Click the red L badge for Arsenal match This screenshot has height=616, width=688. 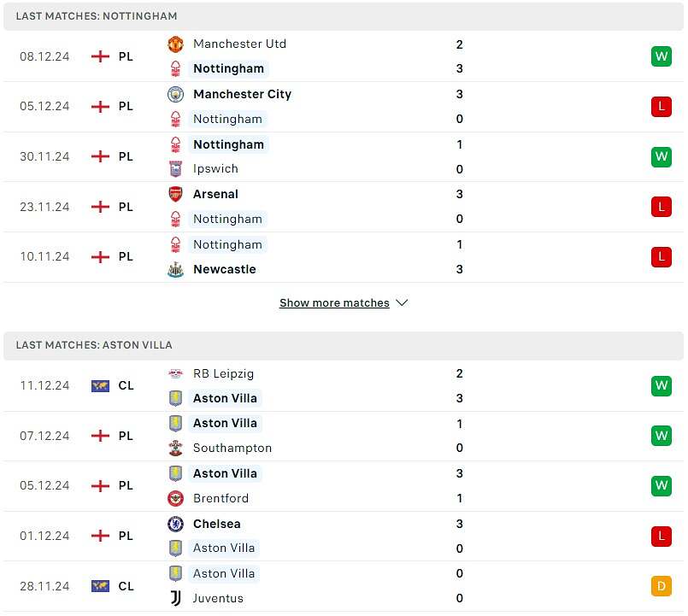[x=662, y=207]
